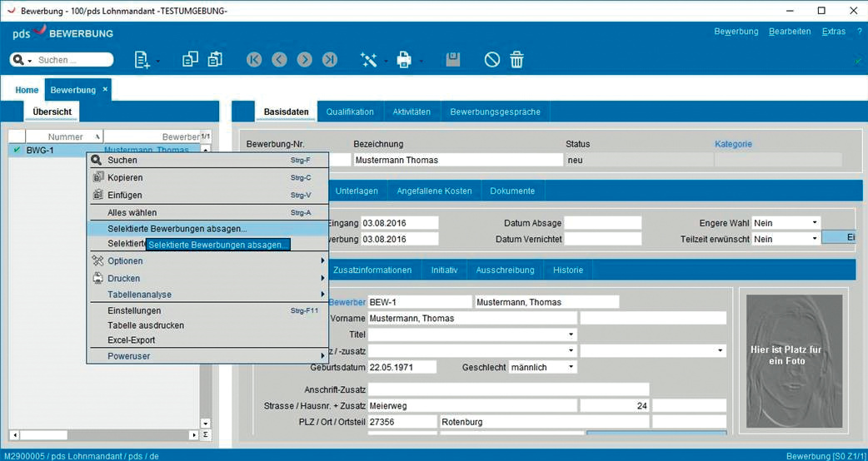Click the copy record toolbar icon
This screenshot has height=461, width=868.
point(190,59)
